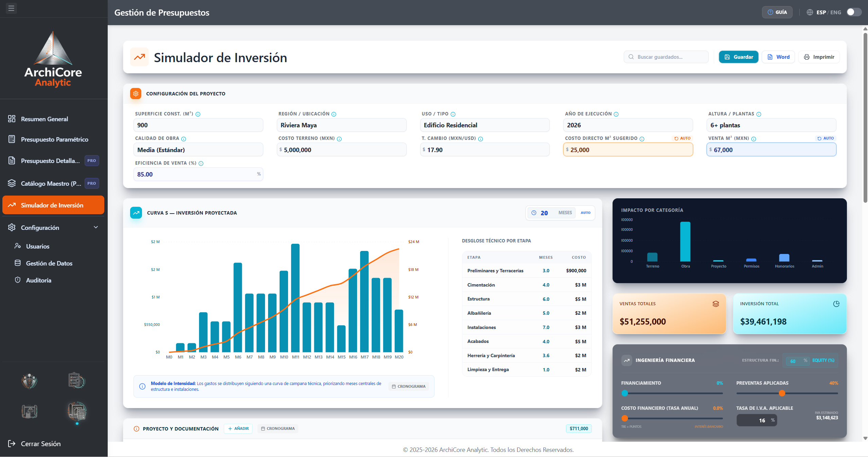Click the hamburger menu icon in the sidebar
Screen dimensions: 868x457
point(11,8)
